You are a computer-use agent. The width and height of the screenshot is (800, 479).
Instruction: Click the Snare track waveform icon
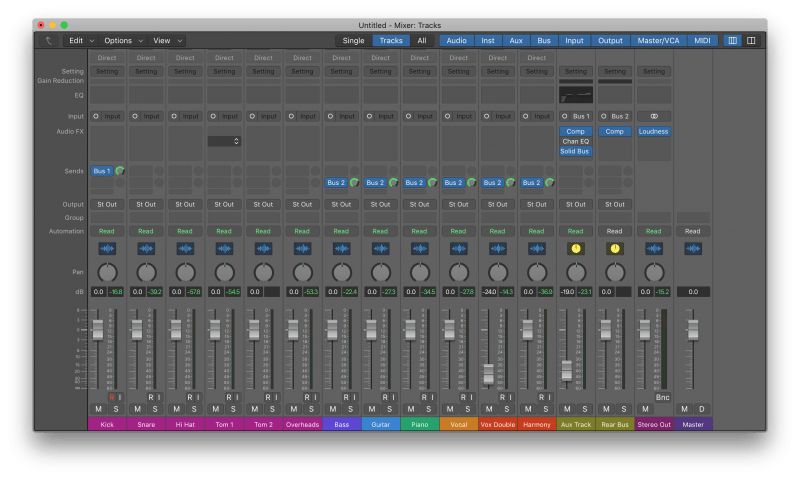coord(146,248)
